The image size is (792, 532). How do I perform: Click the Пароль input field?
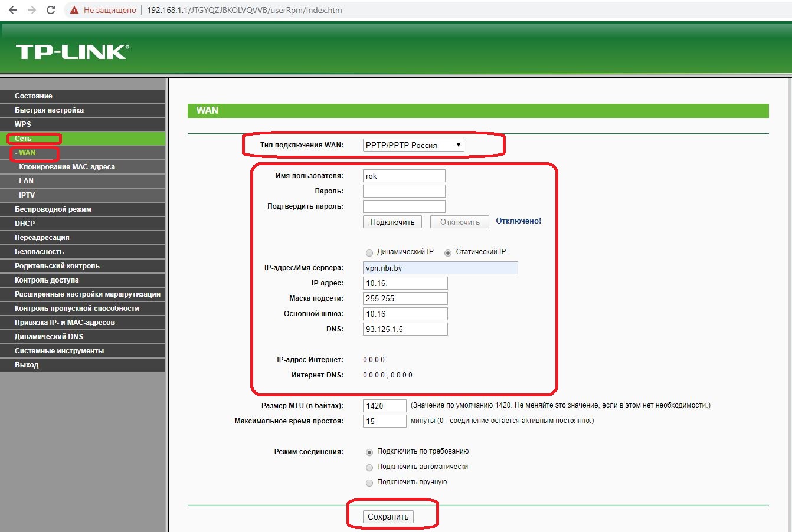coord(404,191)
